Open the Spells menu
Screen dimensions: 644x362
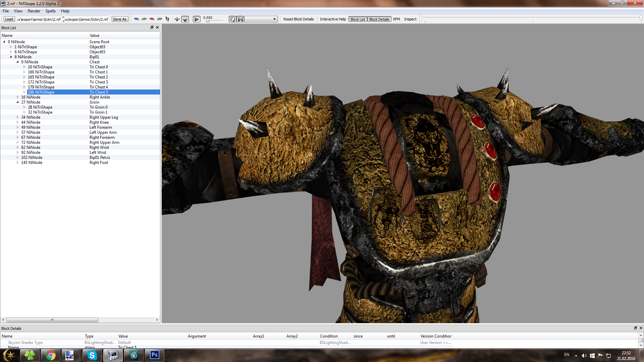tap(51, 11)
